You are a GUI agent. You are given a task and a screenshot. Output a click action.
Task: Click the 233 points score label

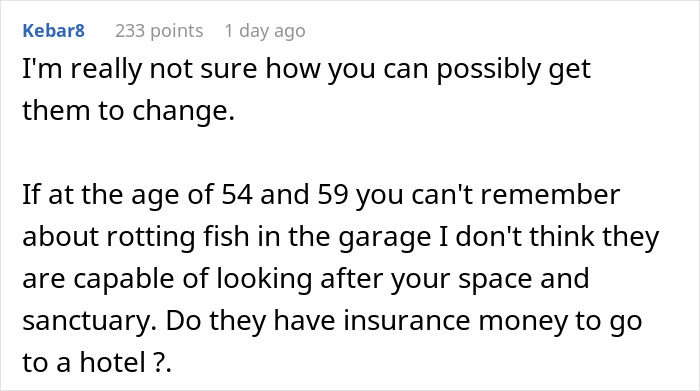click(x=159, y=31)
